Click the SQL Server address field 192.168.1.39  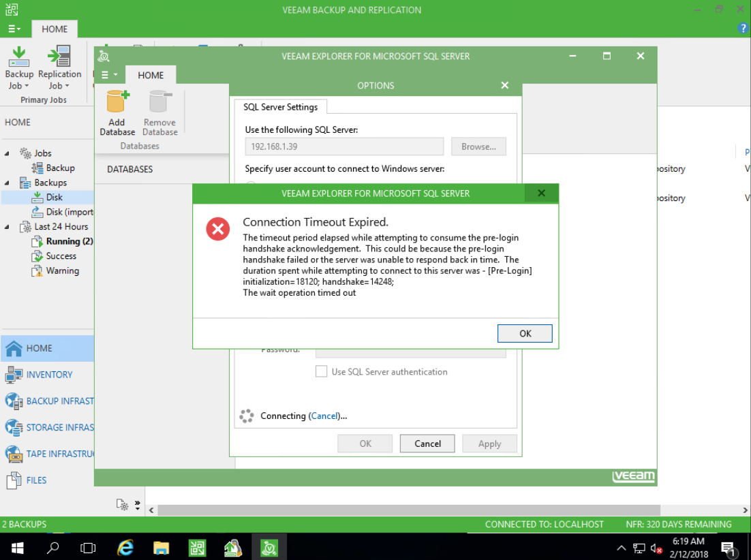pyautogui.click(x=344, y=146)
